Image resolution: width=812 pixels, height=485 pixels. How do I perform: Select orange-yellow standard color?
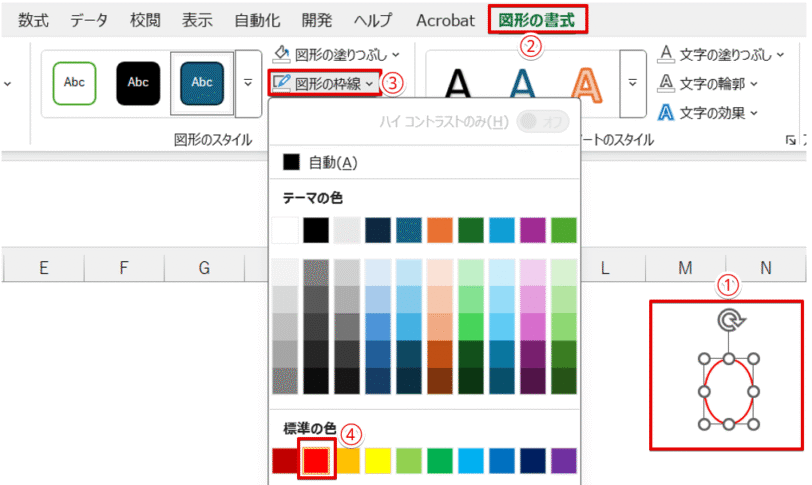(347, 461)
